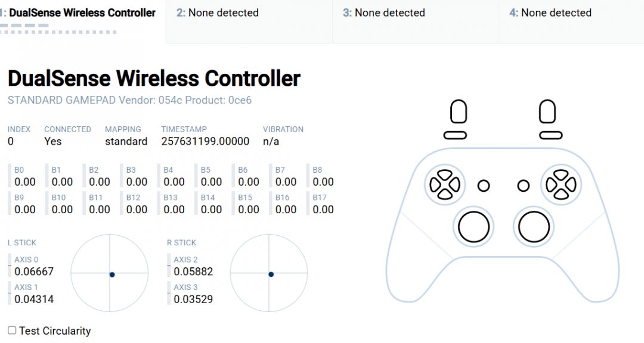644x343 pixels.
Task: Click the small left center button on diagram
Action: tap(484, 186)
